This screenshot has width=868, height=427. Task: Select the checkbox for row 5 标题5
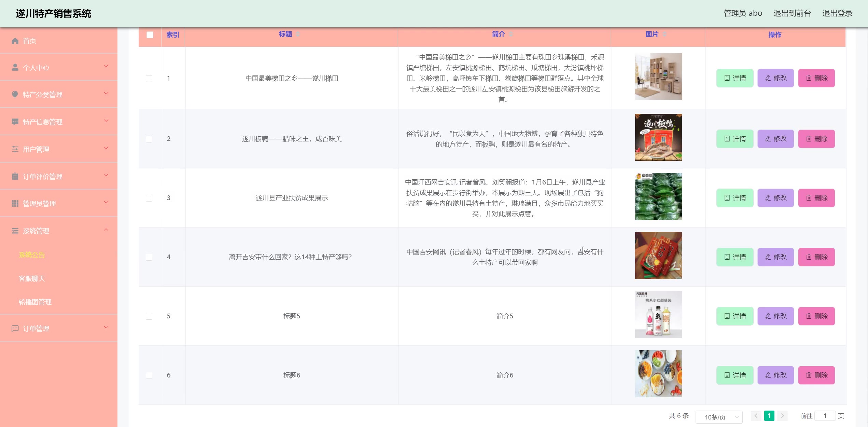click(x=149, y=316)
